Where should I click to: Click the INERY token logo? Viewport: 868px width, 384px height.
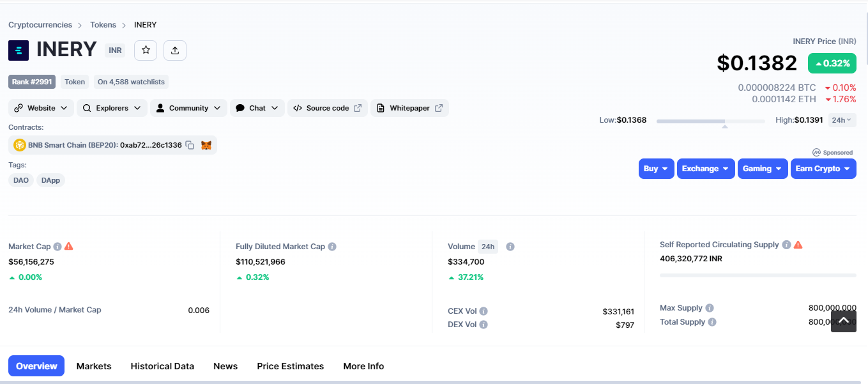(x=19, y=50)
